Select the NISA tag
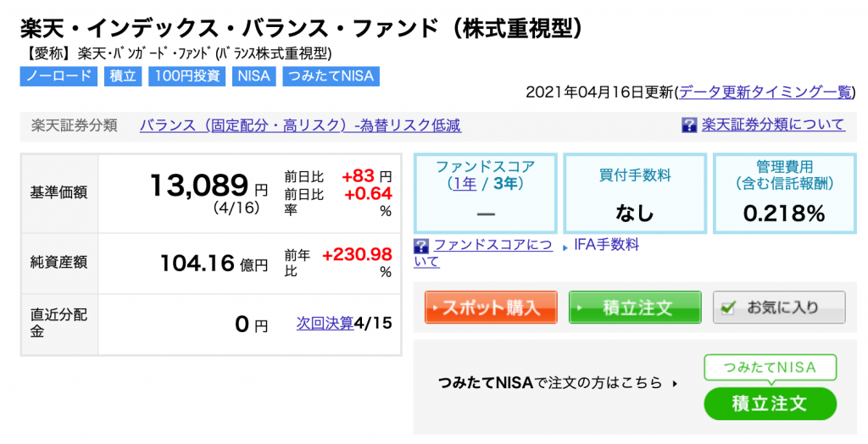868x444 pixels. point(253,76)
